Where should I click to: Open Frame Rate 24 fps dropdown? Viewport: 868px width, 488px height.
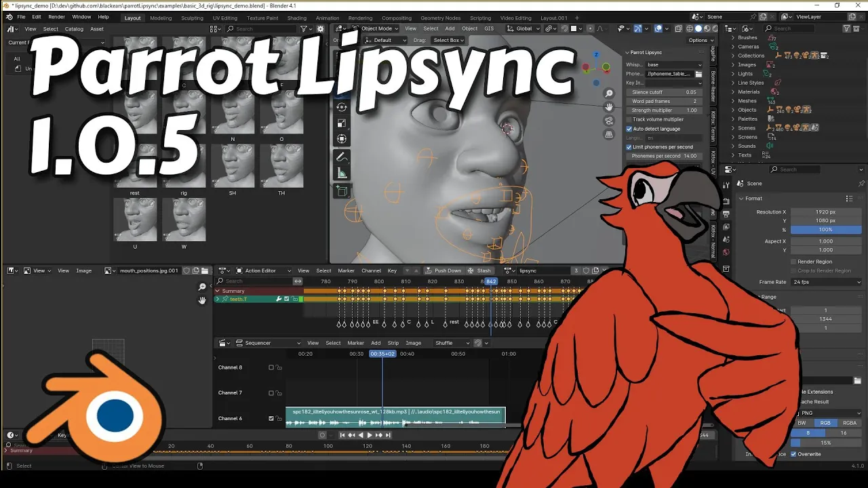[827, 282]
